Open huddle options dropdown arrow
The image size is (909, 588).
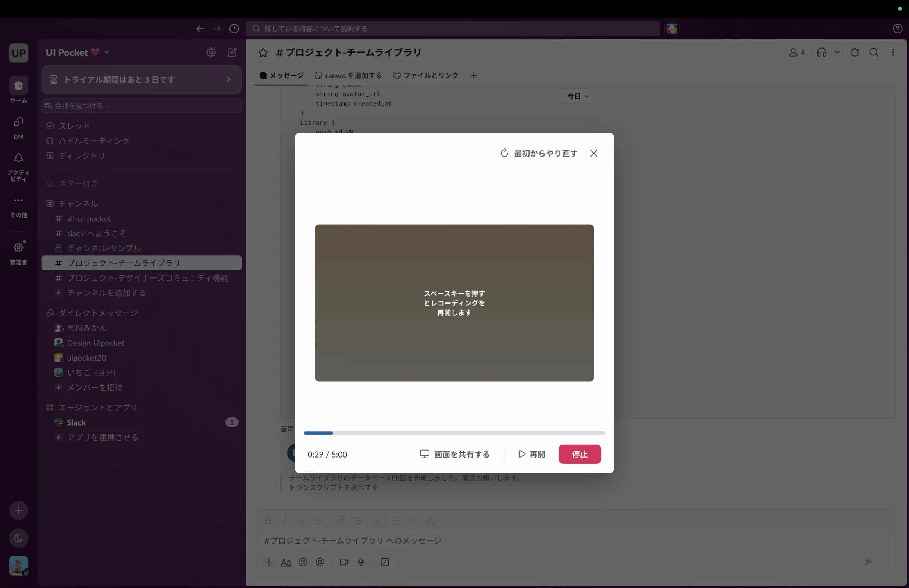tap(837, 52)
